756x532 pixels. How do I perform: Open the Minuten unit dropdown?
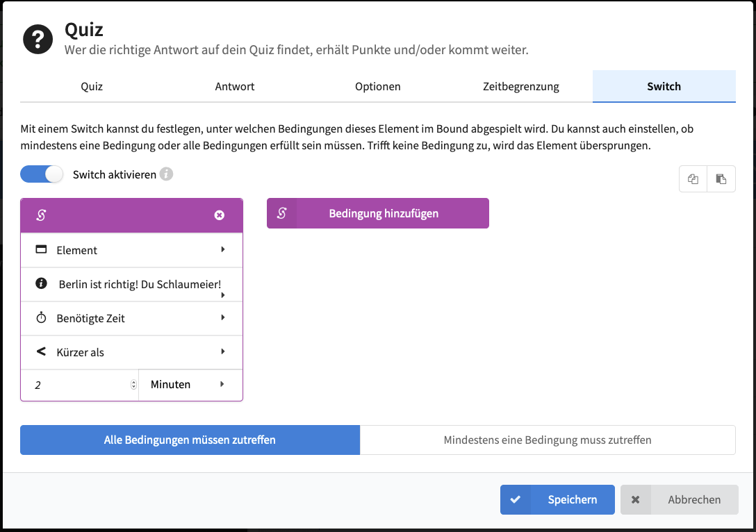pyautogui.click(x=190, y=384)
